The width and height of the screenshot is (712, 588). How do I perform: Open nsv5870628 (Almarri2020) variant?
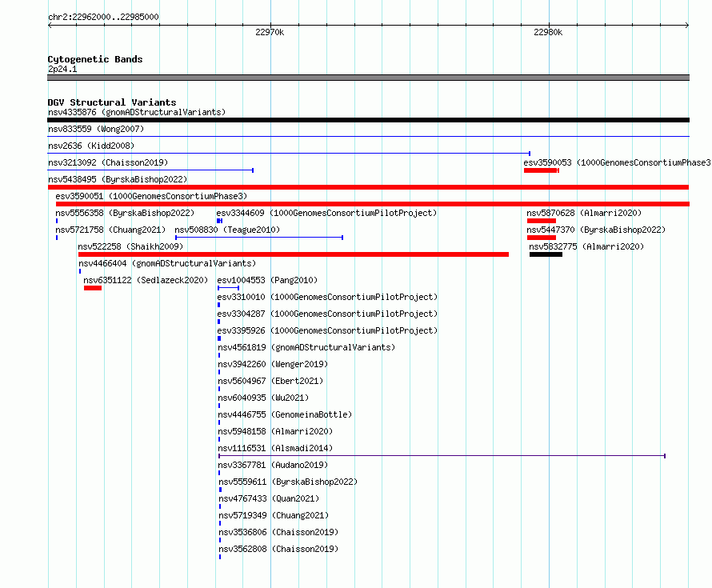pyautogui.click(x=585, y=213)
